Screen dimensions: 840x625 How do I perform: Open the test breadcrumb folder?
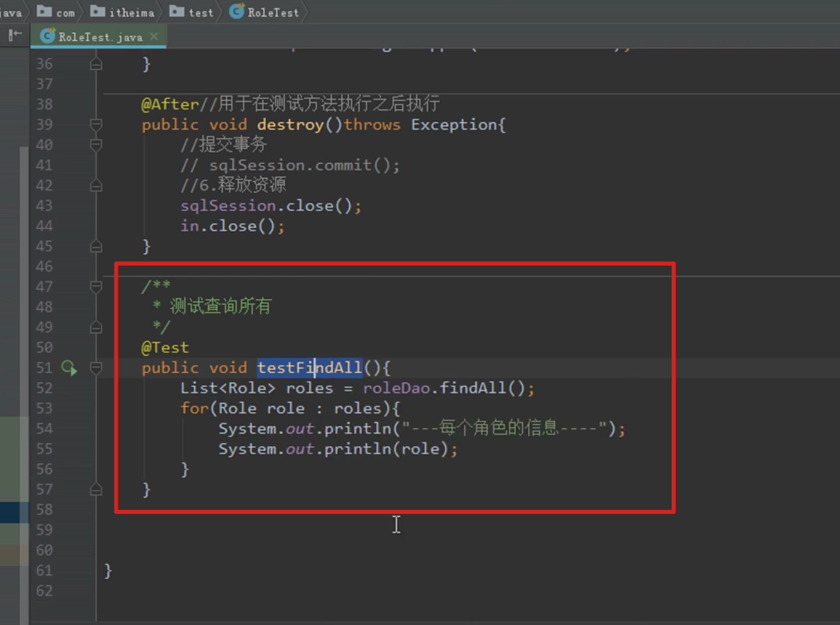click(192, 12)
